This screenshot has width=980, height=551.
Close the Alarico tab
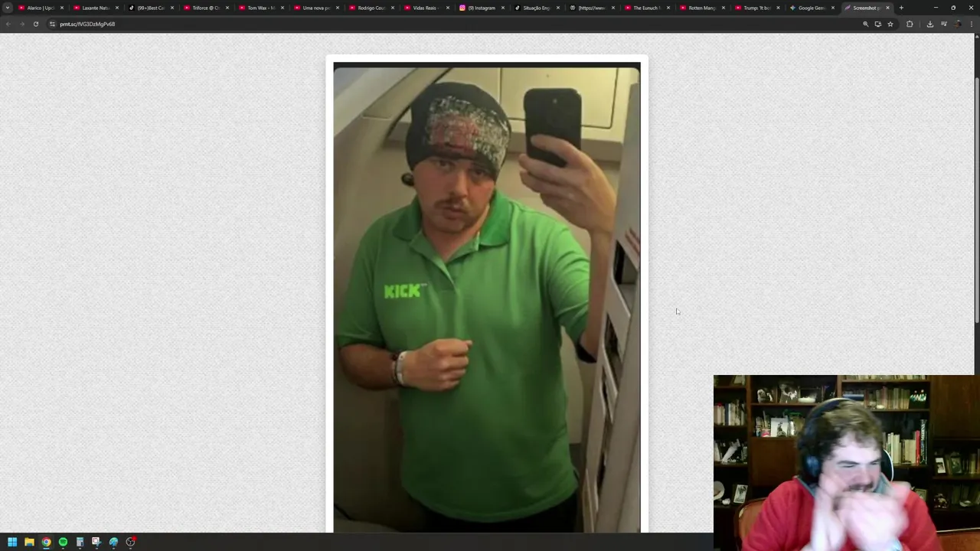pyautogui.click(x=62, y=8)
